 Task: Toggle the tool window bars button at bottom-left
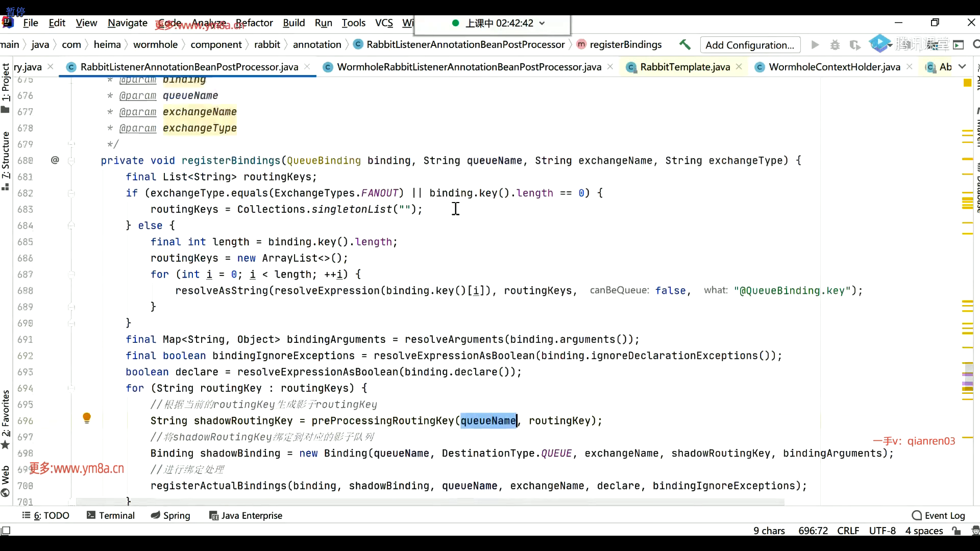(x=5, y=531)
